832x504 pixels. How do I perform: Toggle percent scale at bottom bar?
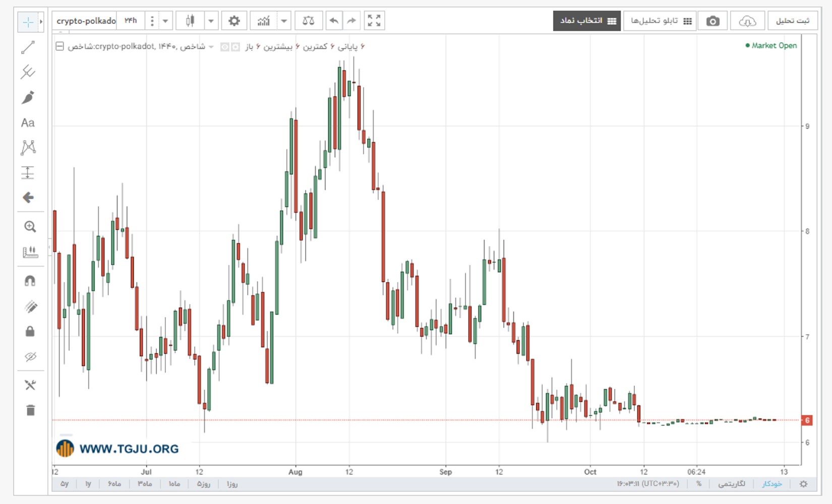coord(698,484)
